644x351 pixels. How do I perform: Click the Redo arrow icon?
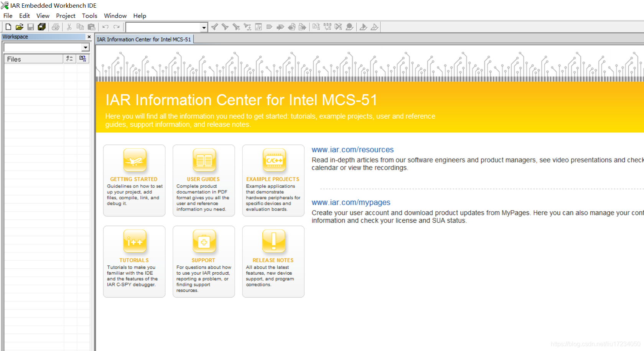117,27
